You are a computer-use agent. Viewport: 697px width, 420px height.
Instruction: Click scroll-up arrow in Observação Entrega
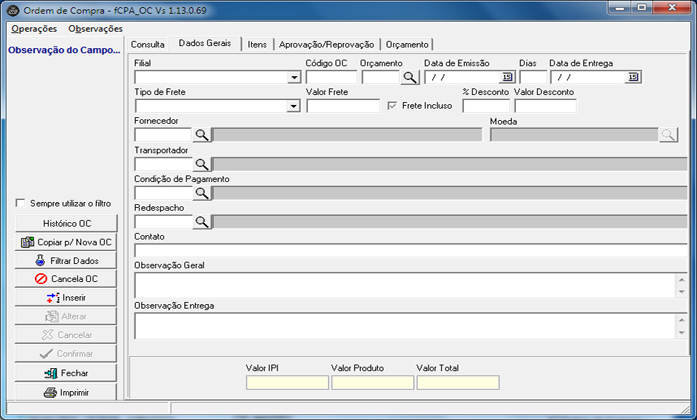click(x=681, y=320)
